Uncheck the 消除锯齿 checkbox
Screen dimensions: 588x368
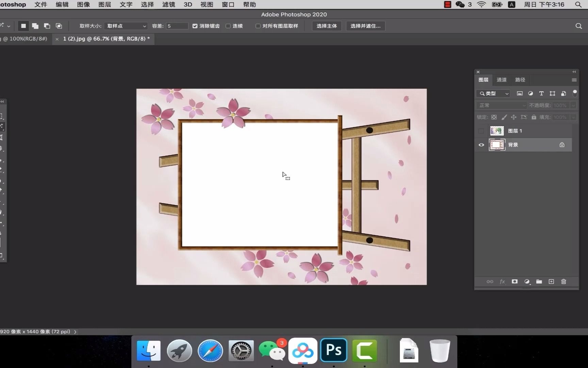195,26
